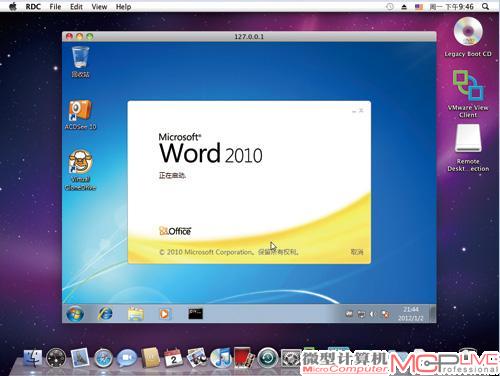
Task: Launch iTunes from the Dock
Action: pyautogui.click(x=220, y=357)
